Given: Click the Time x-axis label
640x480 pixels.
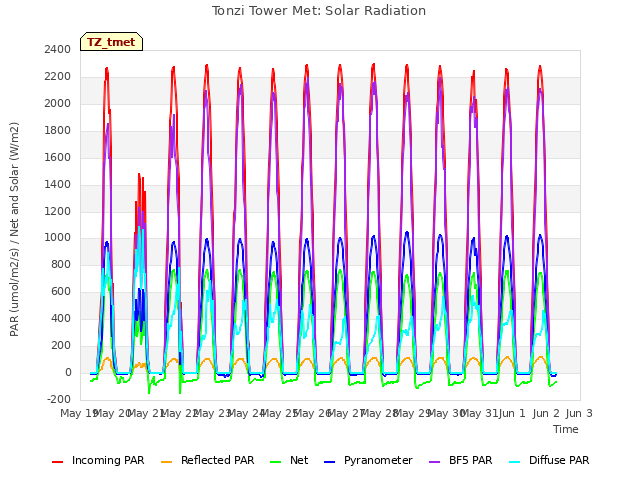Looking at the screenshot, I should pos(566,429).
